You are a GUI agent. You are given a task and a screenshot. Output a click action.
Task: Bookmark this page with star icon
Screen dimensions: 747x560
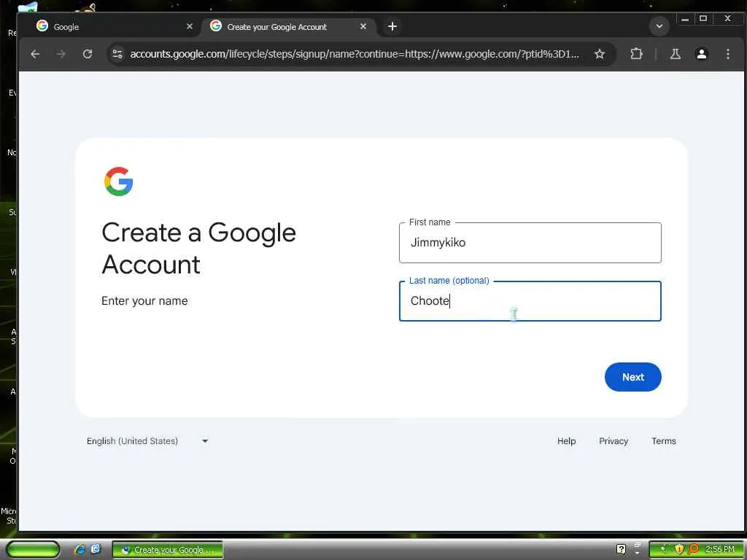click(600, 54)
